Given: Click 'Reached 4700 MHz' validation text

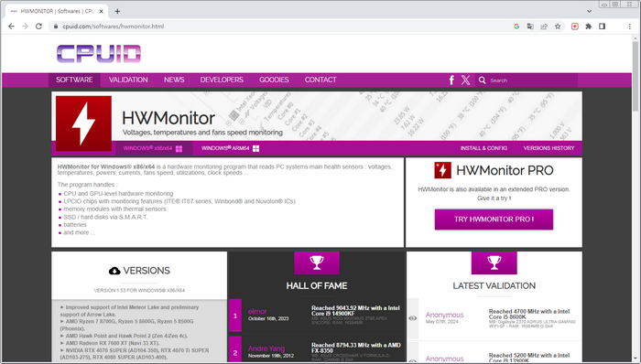Looking at the screenshot, I should click(x=529, y=315).
